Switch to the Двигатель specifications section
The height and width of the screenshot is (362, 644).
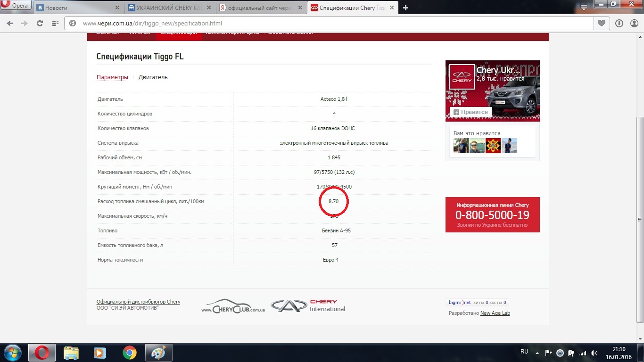(153, 77)
